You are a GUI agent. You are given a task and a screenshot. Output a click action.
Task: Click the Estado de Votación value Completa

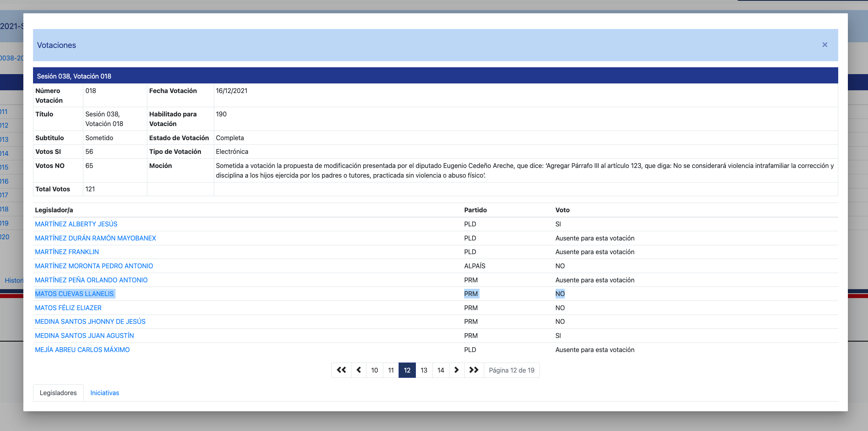tap(230, 138)
